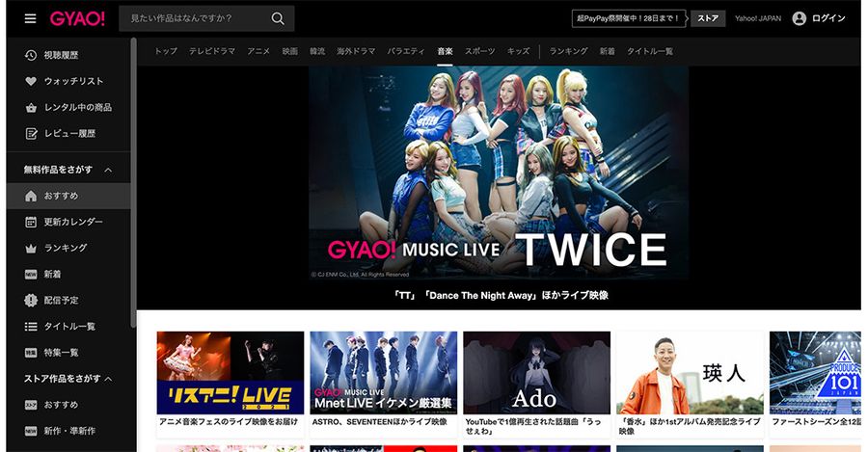Open レンタル中の商品 in the sidebar

[78, 107]
